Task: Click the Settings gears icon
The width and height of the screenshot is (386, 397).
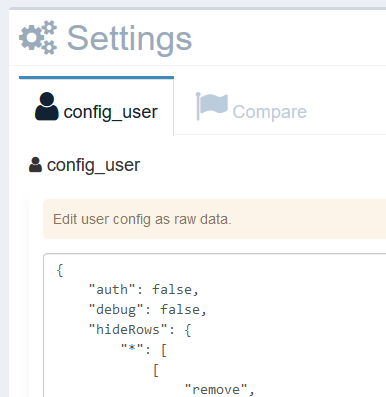Action: point(38,38)
